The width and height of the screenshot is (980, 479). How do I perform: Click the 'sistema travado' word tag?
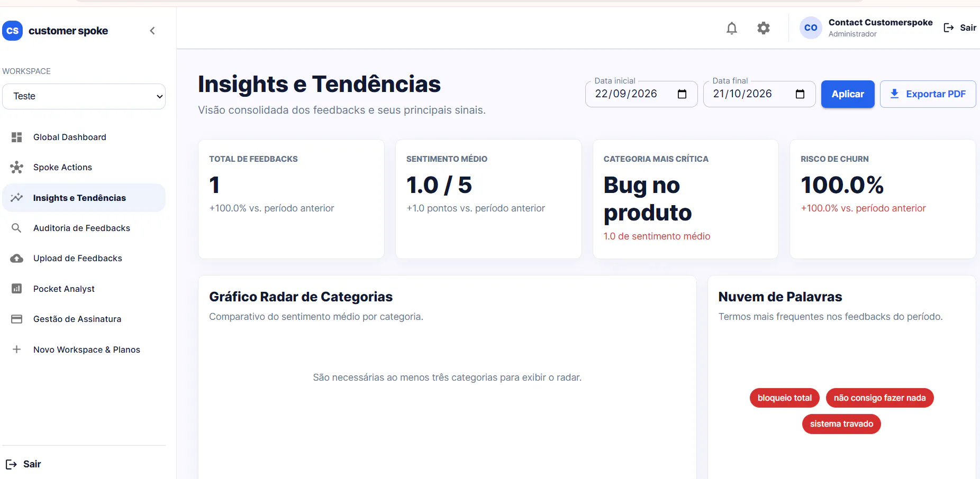841,424
